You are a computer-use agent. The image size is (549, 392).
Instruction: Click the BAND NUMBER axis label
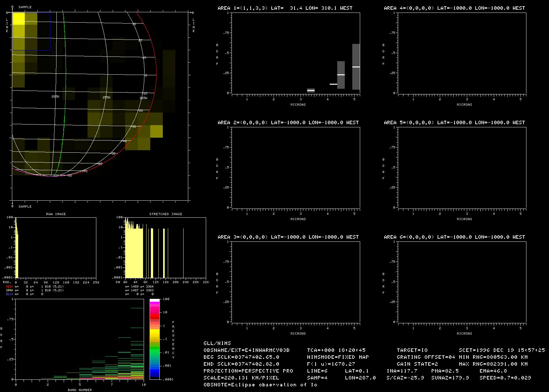[x=80, y=390]
